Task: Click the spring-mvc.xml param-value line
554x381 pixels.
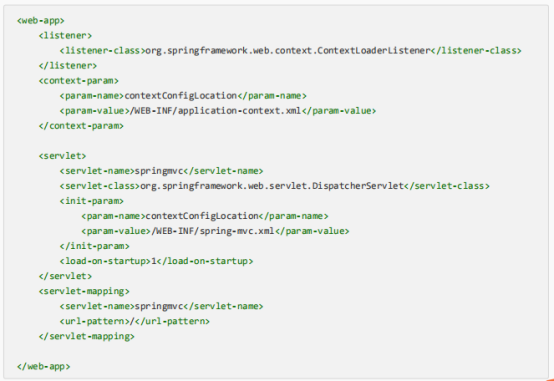Action: 215,231
